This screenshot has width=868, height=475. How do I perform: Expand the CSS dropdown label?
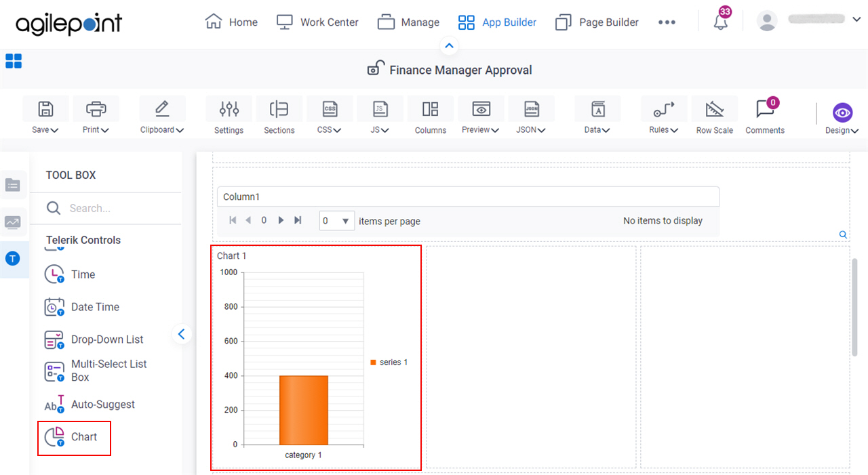tap(330, 129)
